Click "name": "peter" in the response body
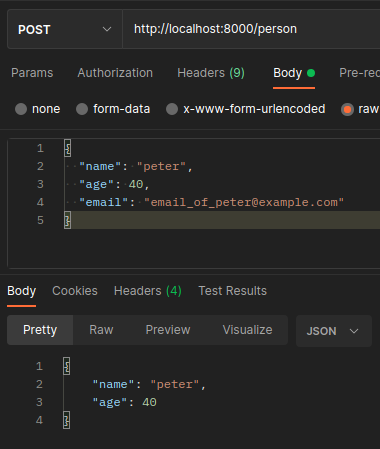This screenshot has height=449, width=380. pos(149,384)
